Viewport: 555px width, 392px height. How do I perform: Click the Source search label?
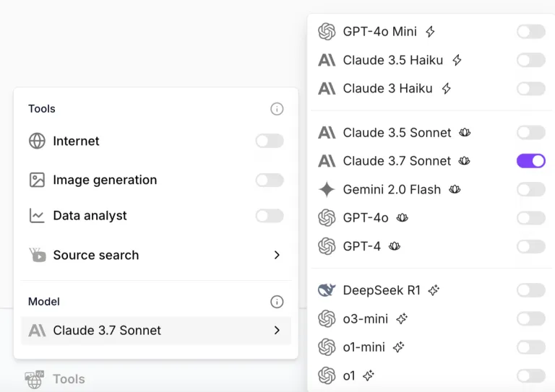(96, 255)
